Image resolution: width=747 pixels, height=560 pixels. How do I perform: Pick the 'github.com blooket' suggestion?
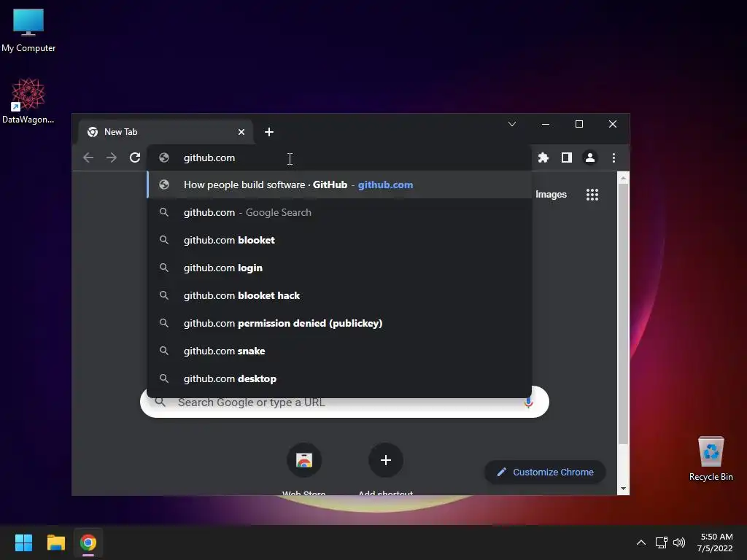click(339, 240)
